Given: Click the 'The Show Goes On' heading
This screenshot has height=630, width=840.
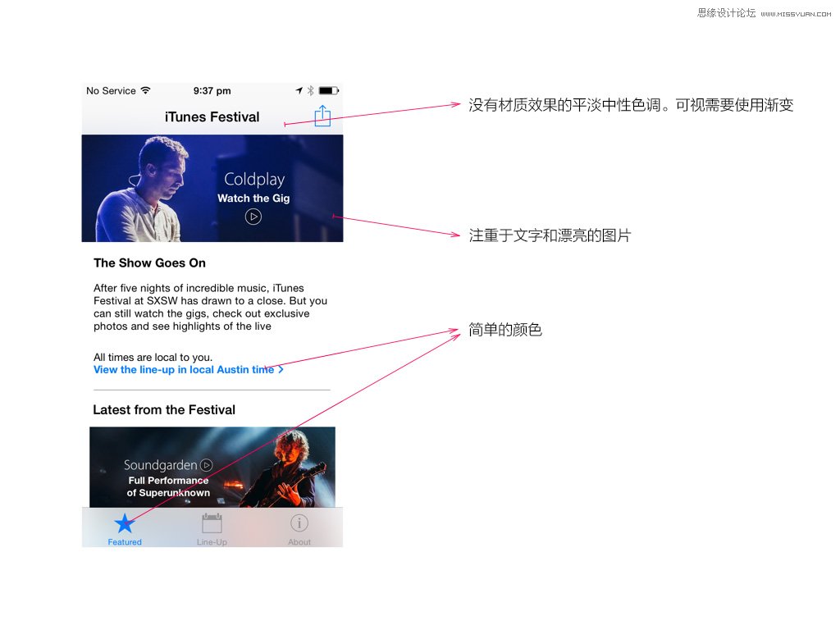Looking at the screenshot, I should click(x=149, y=263).
